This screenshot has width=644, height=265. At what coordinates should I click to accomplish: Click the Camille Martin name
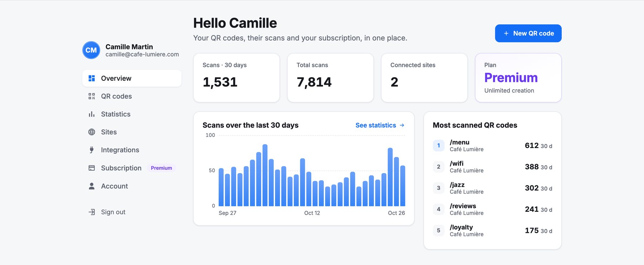(129, 47)
